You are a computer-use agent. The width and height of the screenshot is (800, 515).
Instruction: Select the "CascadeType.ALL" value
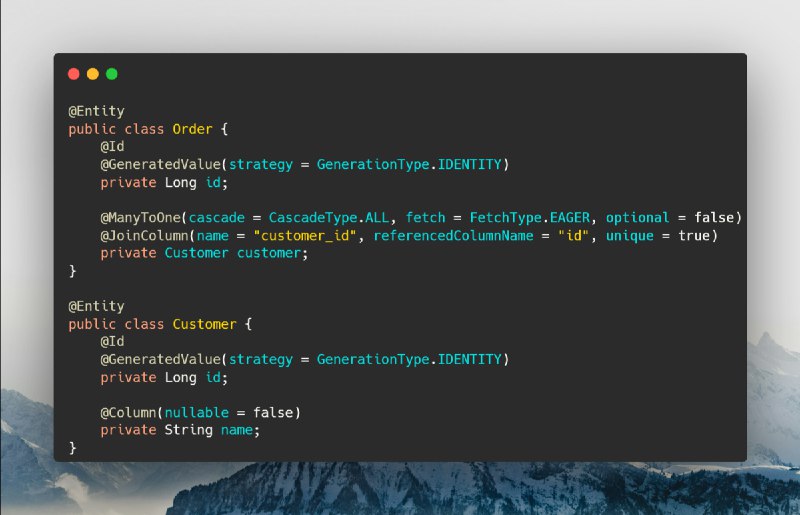coord(329,218)
